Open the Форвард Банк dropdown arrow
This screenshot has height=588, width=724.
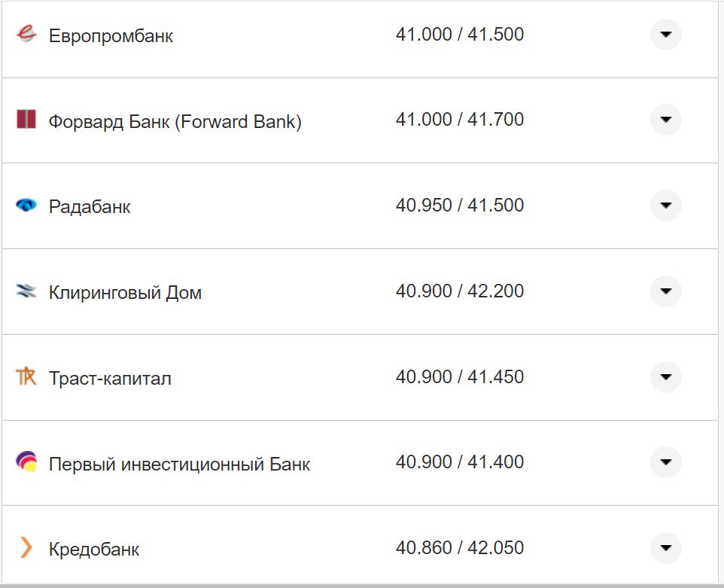coord(665,119)
